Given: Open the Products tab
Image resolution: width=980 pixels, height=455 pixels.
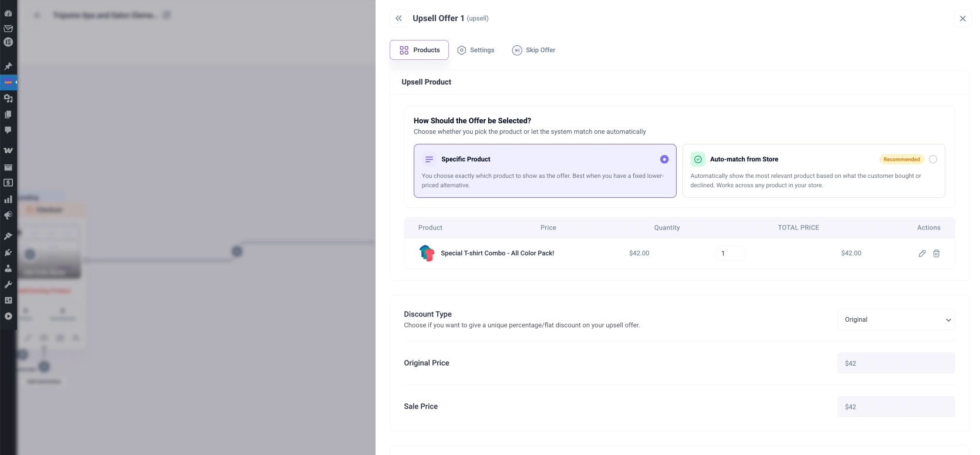Looking at the screenshot, I should (419, 50).
